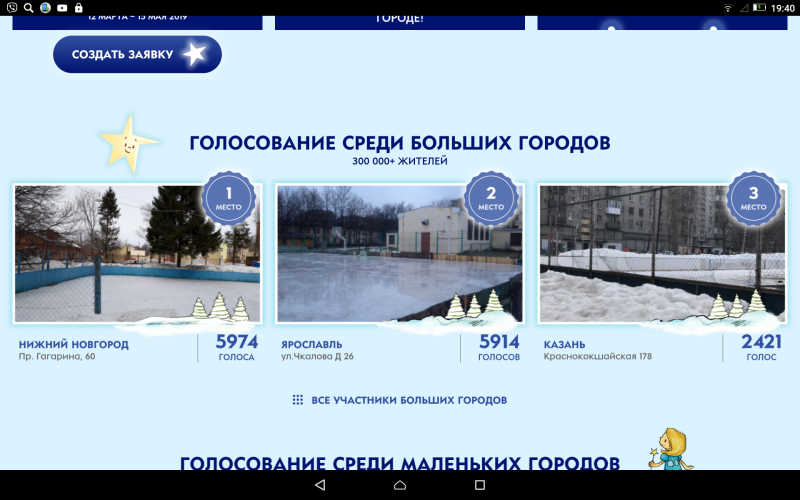Tap the 5914 голосов vote count
Viewport: 800px width, 500px height.
(x=499, y=347)
